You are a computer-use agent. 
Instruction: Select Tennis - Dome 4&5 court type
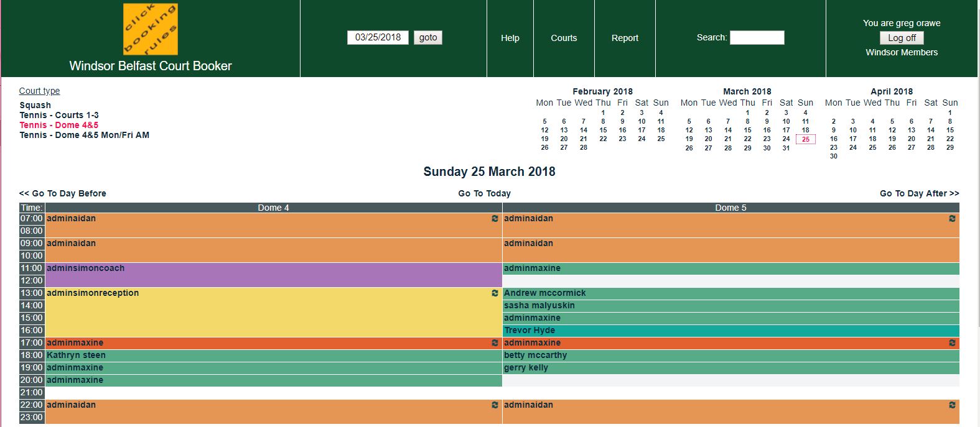59,125
